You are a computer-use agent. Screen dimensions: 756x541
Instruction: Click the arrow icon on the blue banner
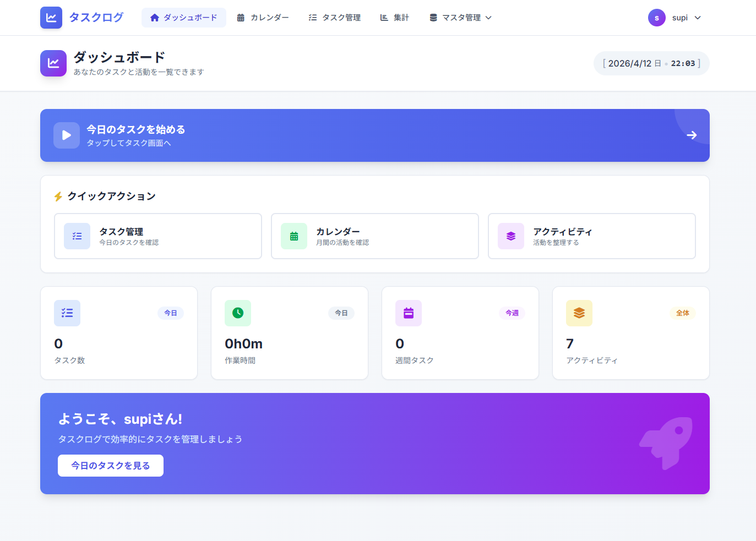[692, 135]
